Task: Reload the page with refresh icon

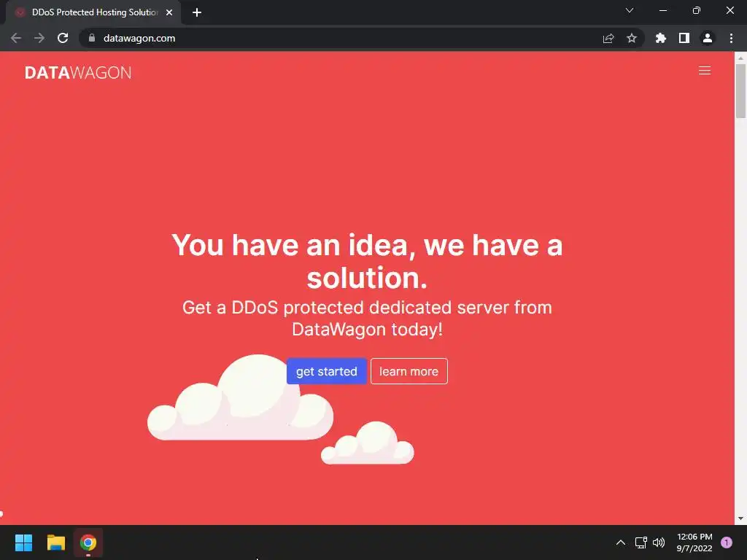Action: (x=63, y=38)
